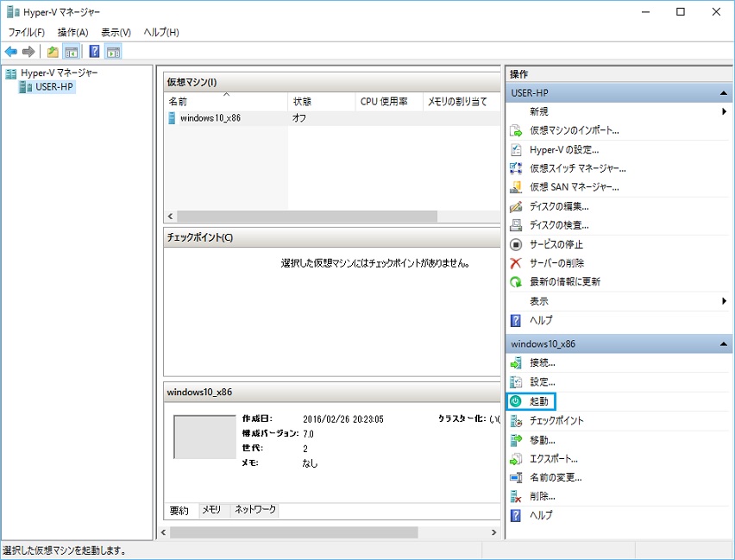Select Hyper-V マネージャー root tree node
Image resolution: width=735 pixels, height=560 pixels.
point(59,72)
